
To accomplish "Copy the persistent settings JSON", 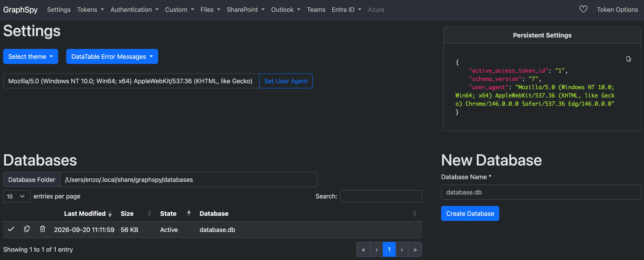I will tap(628, 59).
